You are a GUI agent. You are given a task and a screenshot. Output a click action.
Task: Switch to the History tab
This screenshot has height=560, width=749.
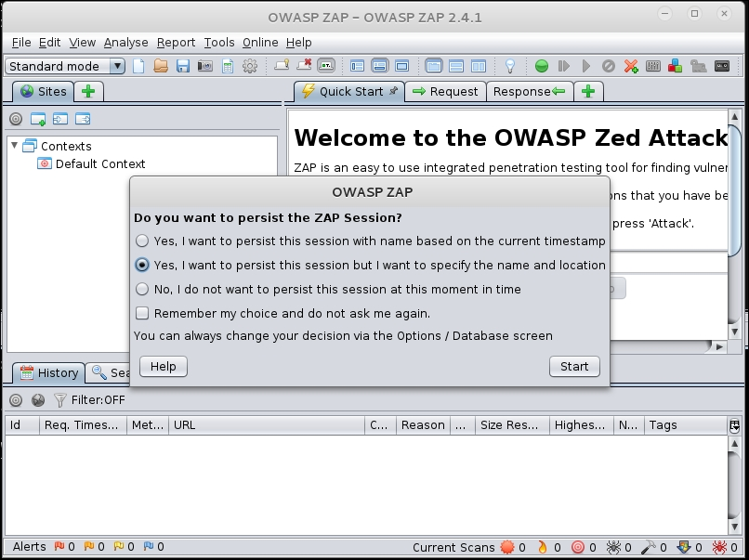[x=48, y=372]
